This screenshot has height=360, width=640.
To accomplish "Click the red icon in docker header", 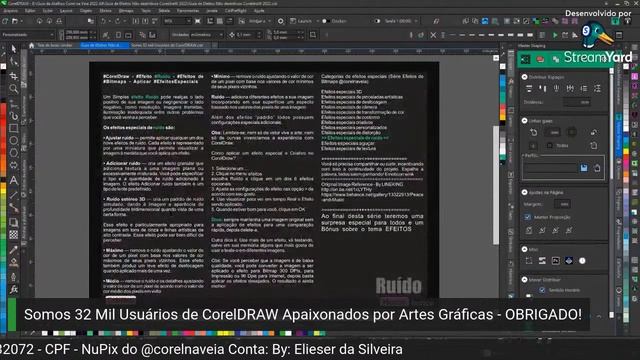I will [540, 60].
